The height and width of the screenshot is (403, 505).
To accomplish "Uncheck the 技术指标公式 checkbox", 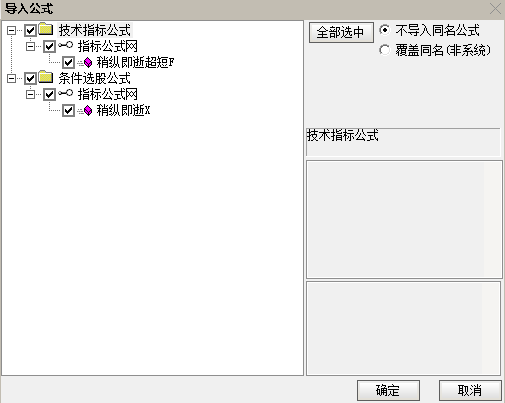I will pos(30,31).
